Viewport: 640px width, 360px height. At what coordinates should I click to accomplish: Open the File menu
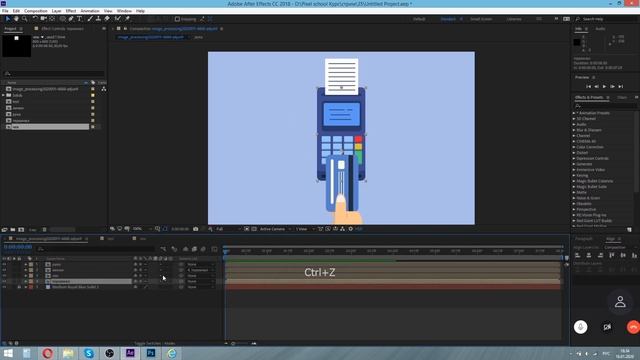5,11
